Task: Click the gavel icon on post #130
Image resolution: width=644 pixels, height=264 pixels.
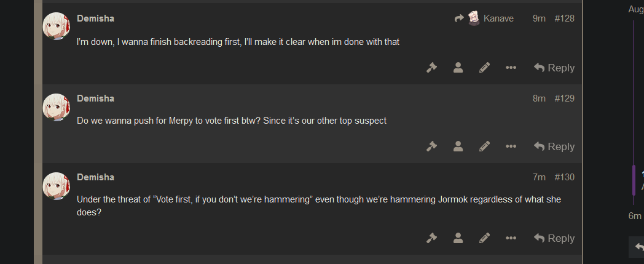Action: click(x=431, y=238)
